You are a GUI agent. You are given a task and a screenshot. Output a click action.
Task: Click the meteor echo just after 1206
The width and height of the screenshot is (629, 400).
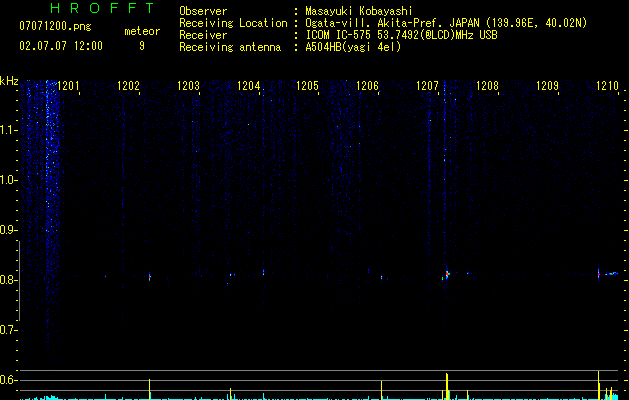tap(381, 277)
